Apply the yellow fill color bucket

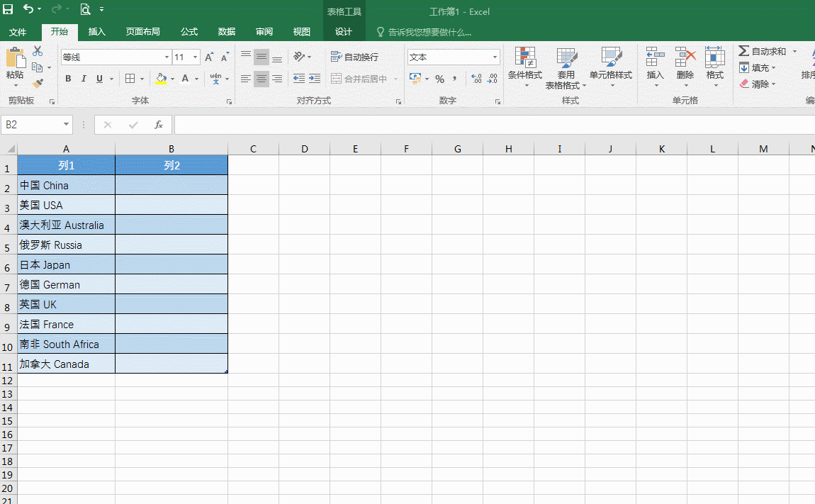161,79
